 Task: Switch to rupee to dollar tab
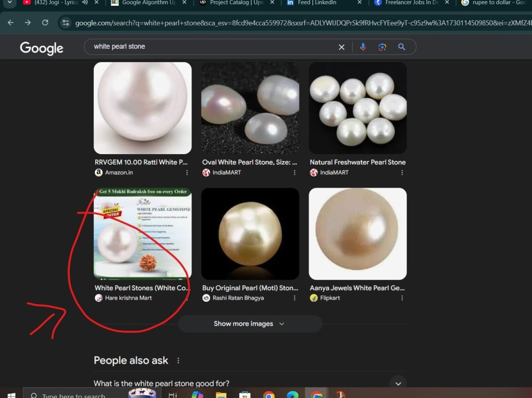(x=495, y=3)
